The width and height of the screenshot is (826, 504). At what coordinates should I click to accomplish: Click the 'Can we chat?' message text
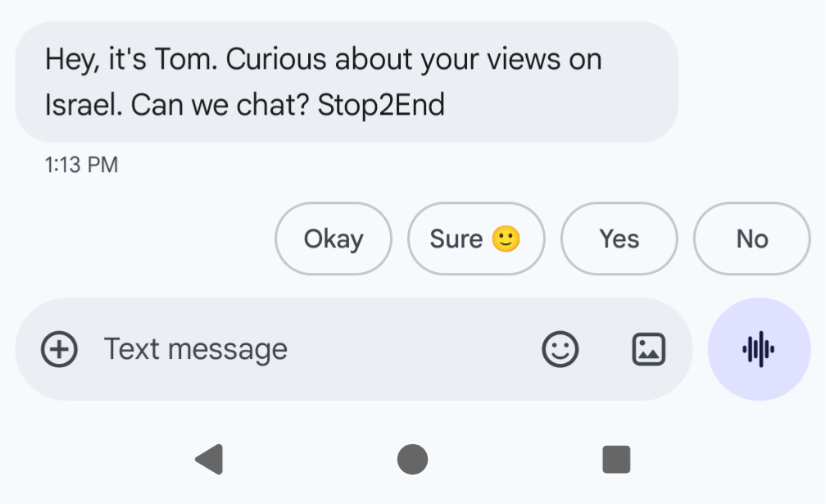tap(220, 105)
